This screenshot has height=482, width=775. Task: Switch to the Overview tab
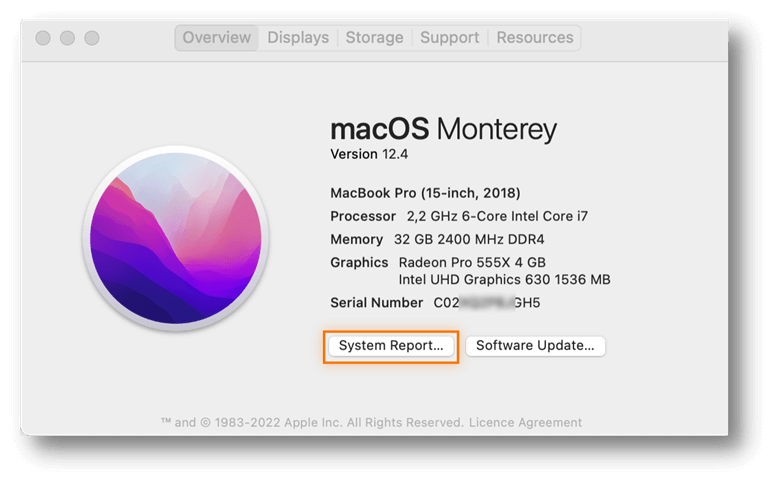click(216, 38)
